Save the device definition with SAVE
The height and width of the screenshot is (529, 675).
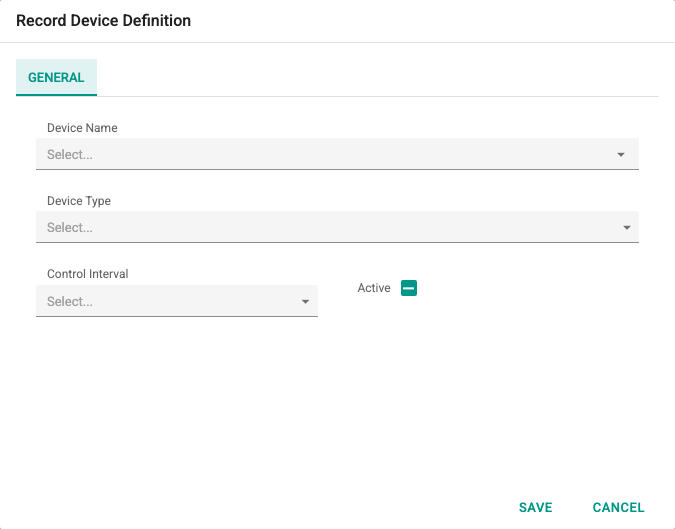pos(536,507)
